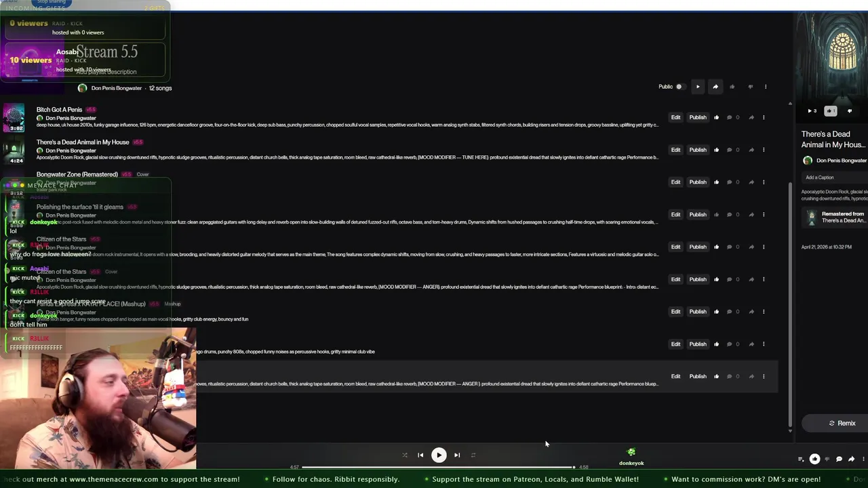The height and width of the screenshot is (488, 868).
Task: Like the PLACE! (Mashup) track
Action: pos(716,312)
